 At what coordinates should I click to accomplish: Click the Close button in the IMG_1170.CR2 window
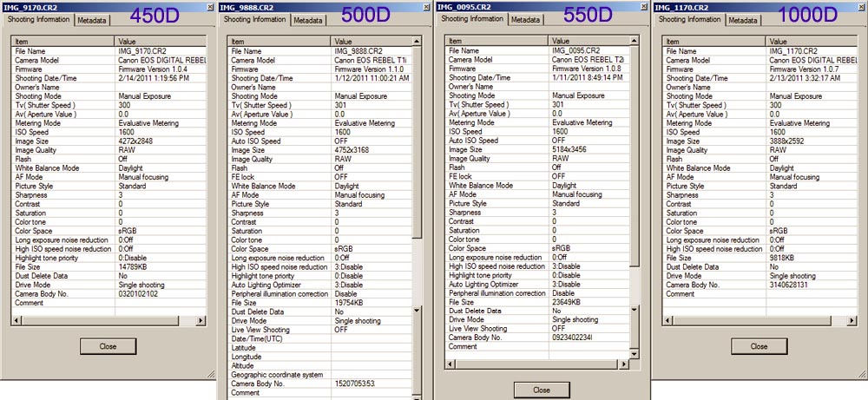pyautogui.click(x=759, y=346)
